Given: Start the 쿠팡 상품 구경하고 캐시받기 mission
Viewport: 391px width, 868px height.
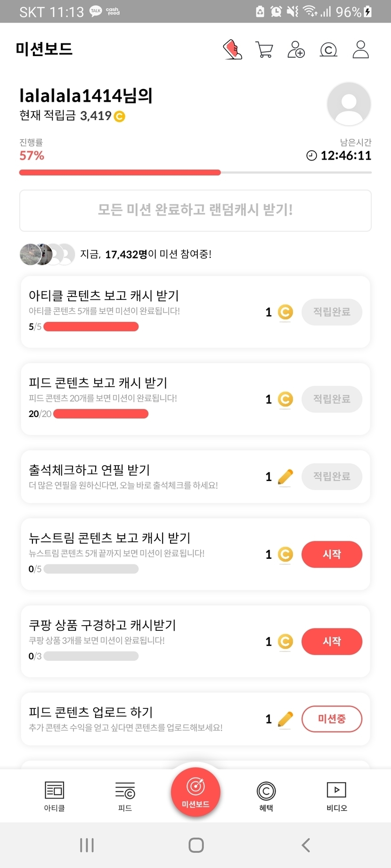Looking at the screenshot, I should (332, 641).
